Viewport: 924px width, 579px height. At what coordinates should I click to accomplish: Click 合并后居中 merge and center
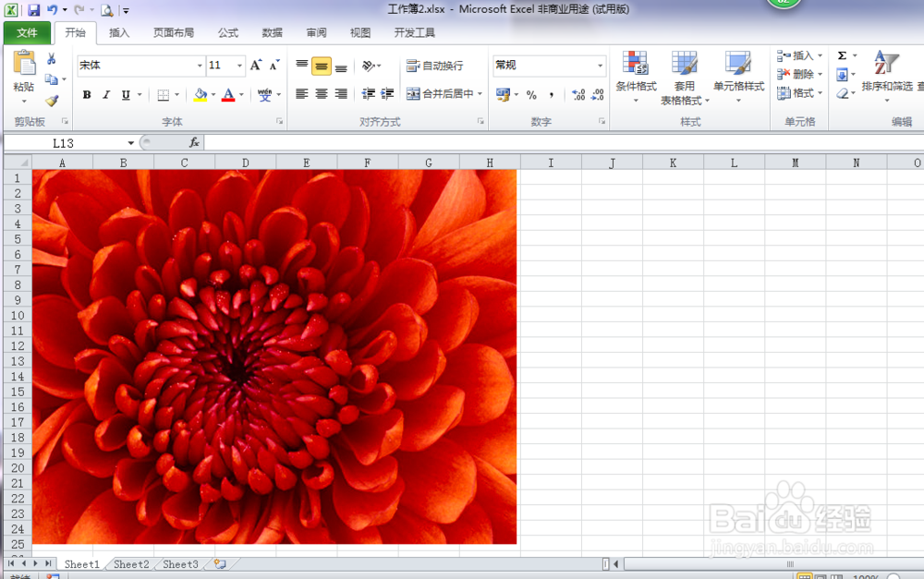(440, 93)
